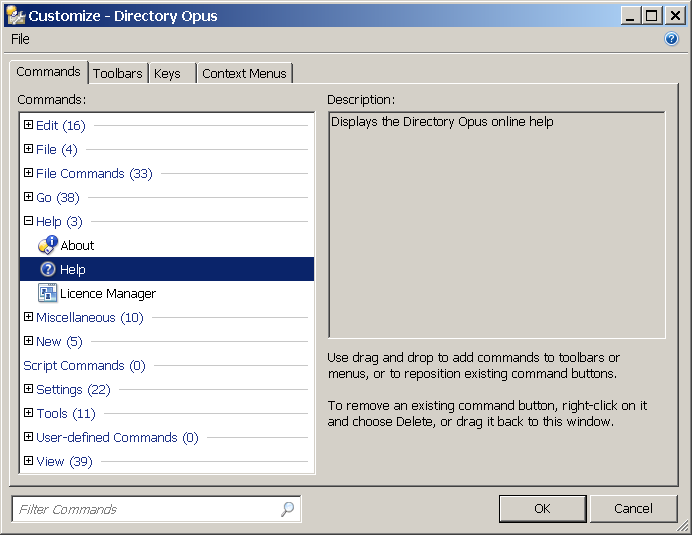The width and height of the screenshot is (692, 535).
Task: Click the question-mark icon beside Help command
Action: 48,269
